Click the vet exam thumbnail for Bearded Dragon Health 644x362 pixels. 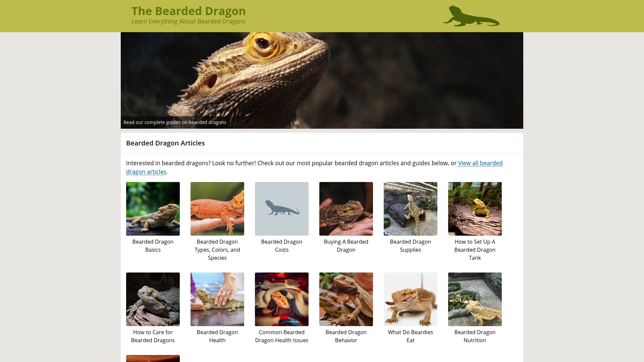click(217, 299)
